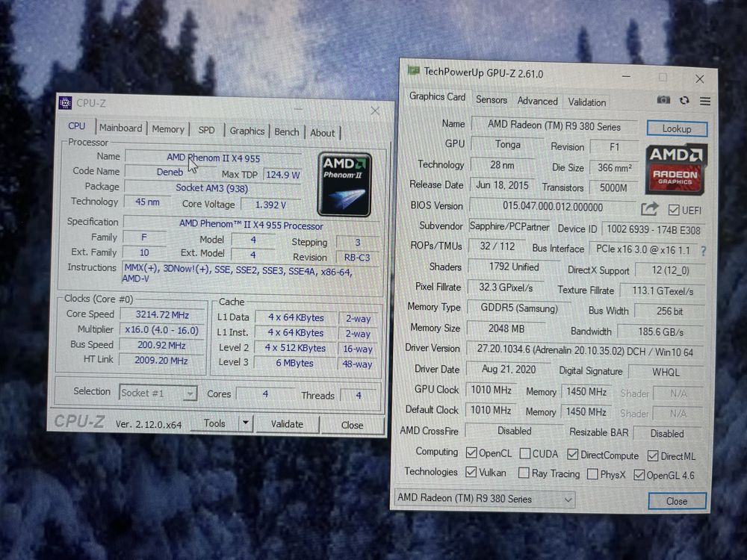Click the AMD Radeon Graphics logo

coord(675,169)
